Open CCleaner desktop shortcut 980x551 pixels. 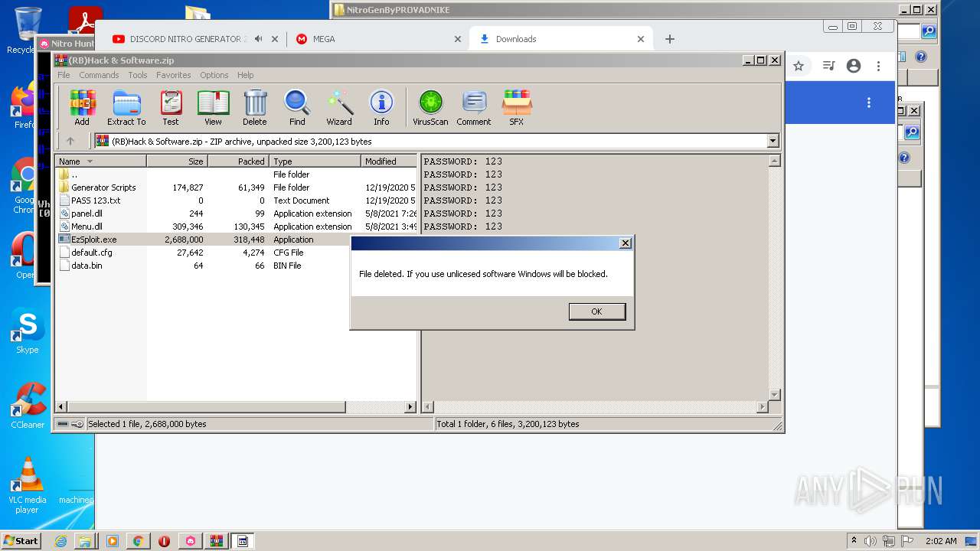(x=27, y=406)
